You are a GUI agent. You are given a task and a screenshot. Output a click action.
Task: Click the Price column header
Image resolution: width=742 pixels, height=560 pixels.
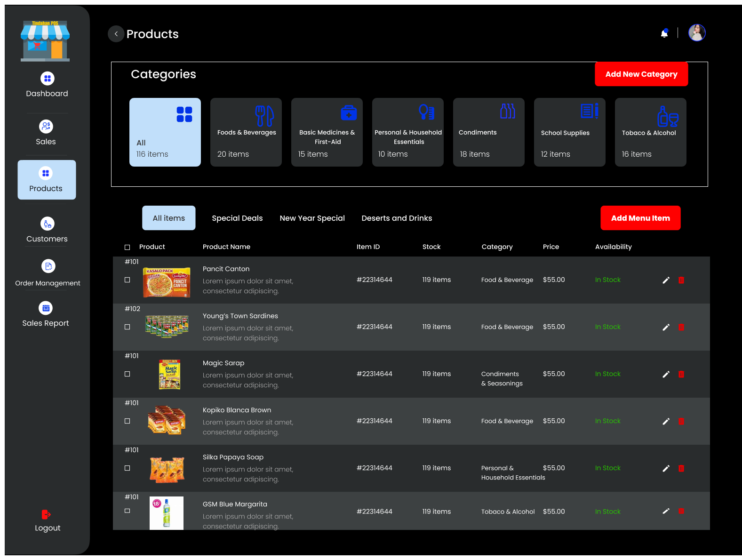(551, 247)
